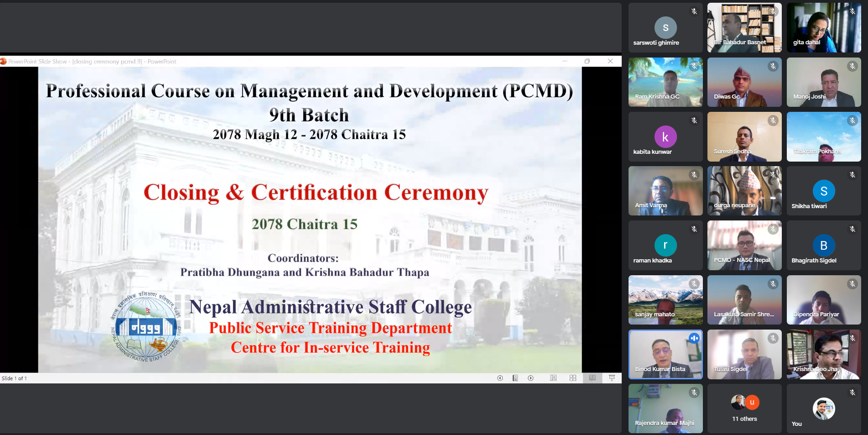
Task: Select Bir Bahadur Basnet's video tile
Action: 744,27
